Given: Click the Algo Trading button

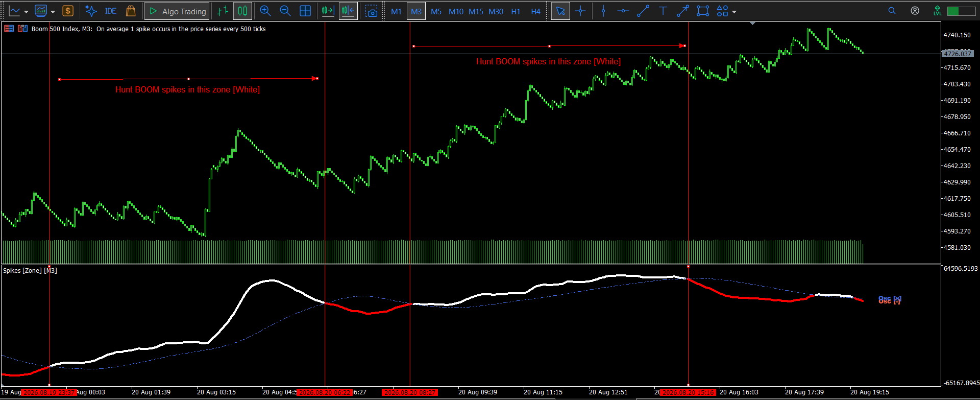Looking at the screenshot, I should 177,11.
